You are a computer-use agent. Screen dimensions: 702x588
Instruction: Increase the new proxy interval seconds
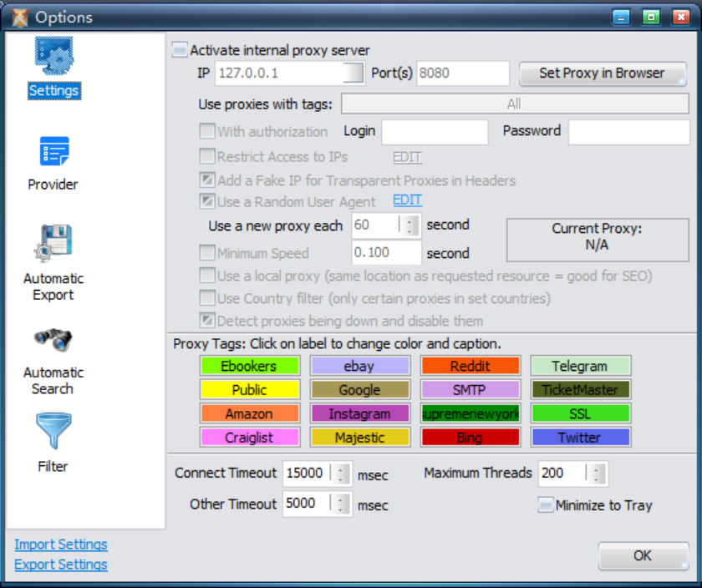pos(409,220)
